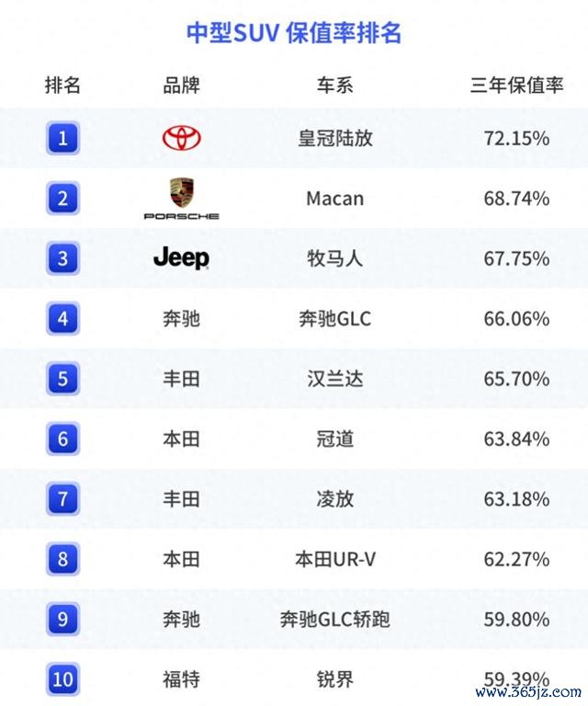
Task: Select the rank 2 blue badge
Action: pyautogui.click(x=63, y=199)
